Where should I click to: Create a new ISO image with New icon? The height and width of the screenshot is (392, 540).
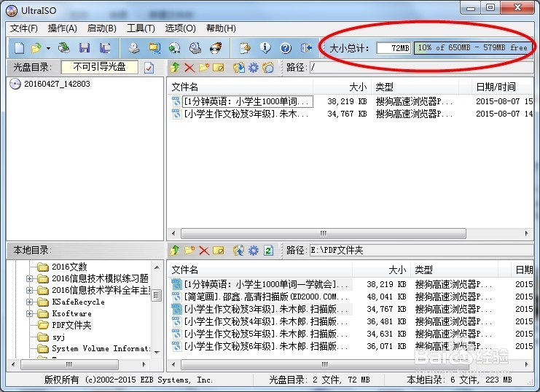tap(19, 48)
